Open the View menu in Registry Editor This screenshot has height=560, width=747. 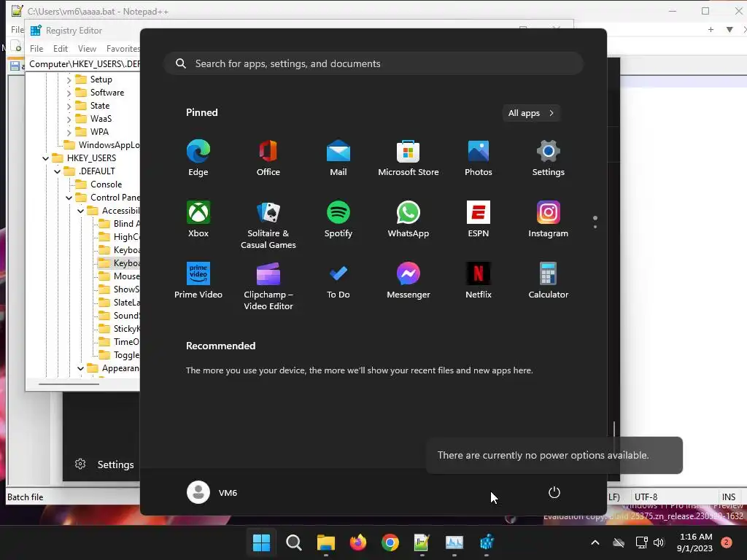click(88, 49)
